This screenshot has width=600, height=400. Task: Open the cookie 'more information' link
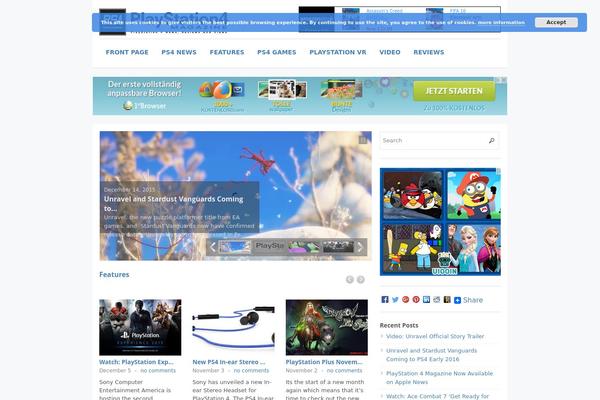[x=501, y=22]
